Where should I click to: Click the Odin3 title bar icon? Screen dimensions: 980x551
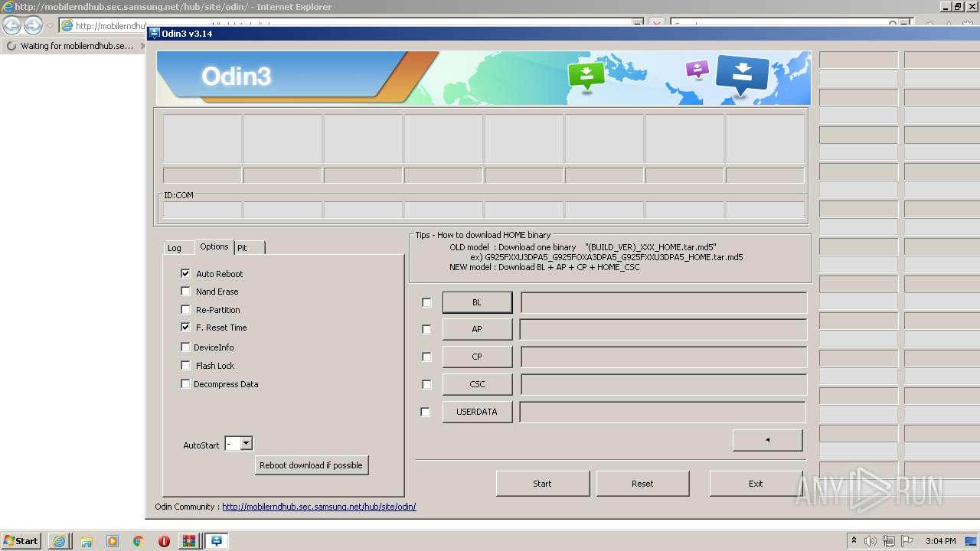pos(154,34)
